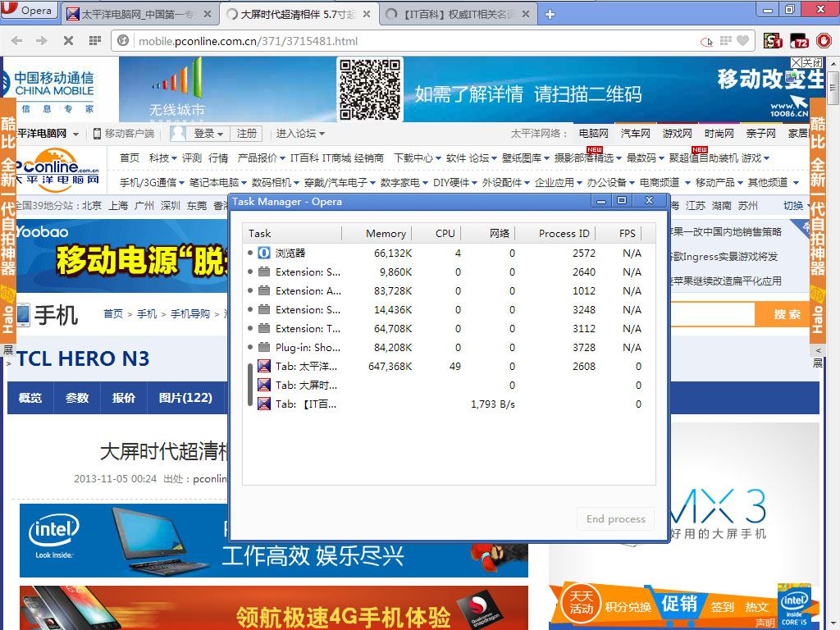Open the Speed Dial grid icon
This screenshot has height=630, width=840.
(x=95, y=41)
